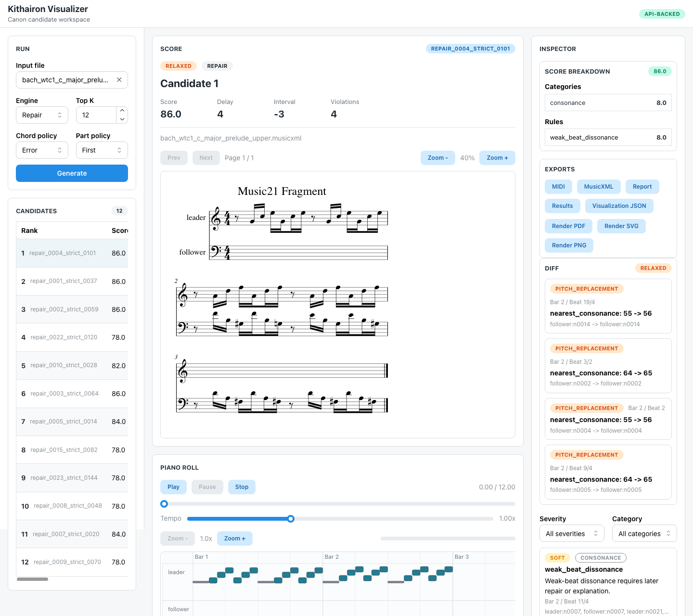Select candidate repair_0003_strict_0064

[x=72, y=394]
